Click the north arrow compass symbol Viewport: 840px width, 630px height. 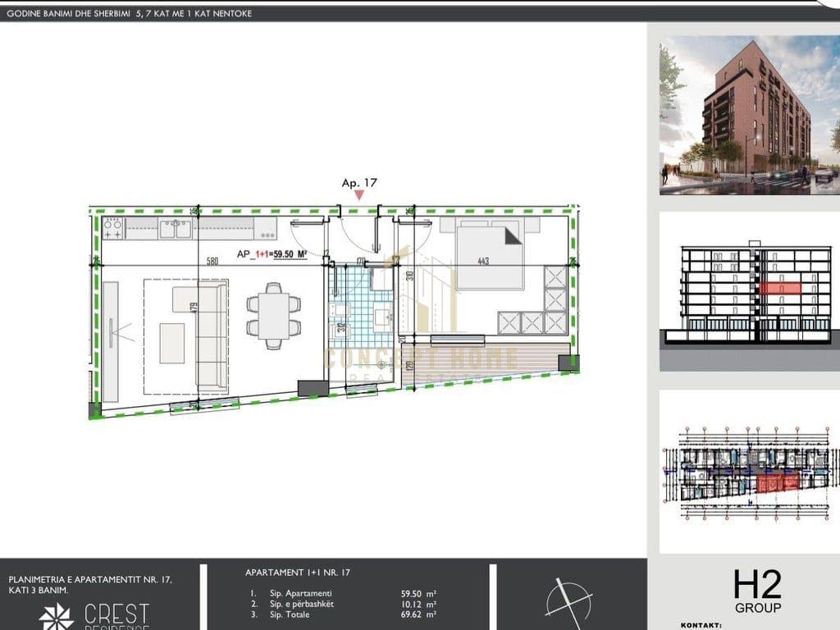pyautogui.click(x=569, y=604)
